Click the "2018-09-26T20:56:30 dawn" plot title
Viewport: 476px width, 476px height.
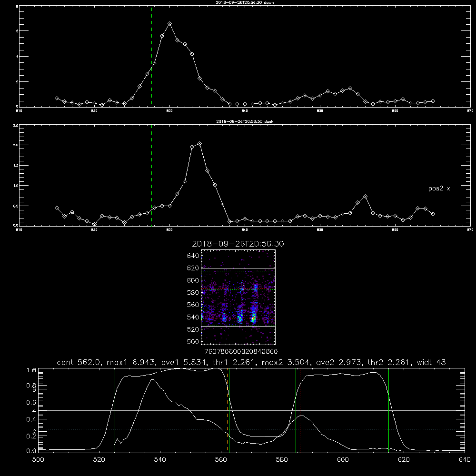click(245, 2)
